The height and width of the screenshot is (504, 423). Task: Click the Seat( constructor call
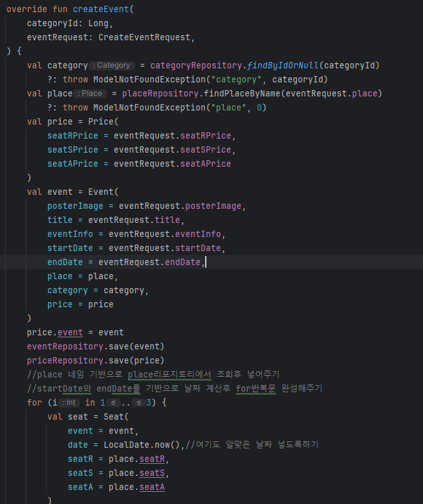(x=116, y=417)
